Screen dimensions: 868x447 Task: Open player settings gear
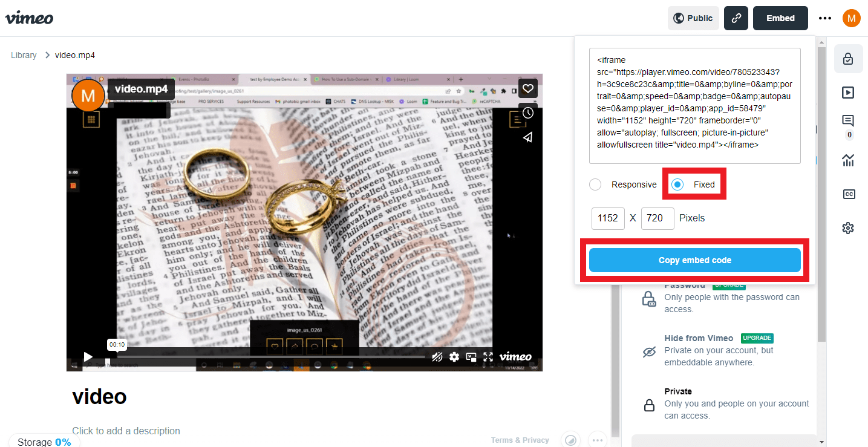point(454,357)
